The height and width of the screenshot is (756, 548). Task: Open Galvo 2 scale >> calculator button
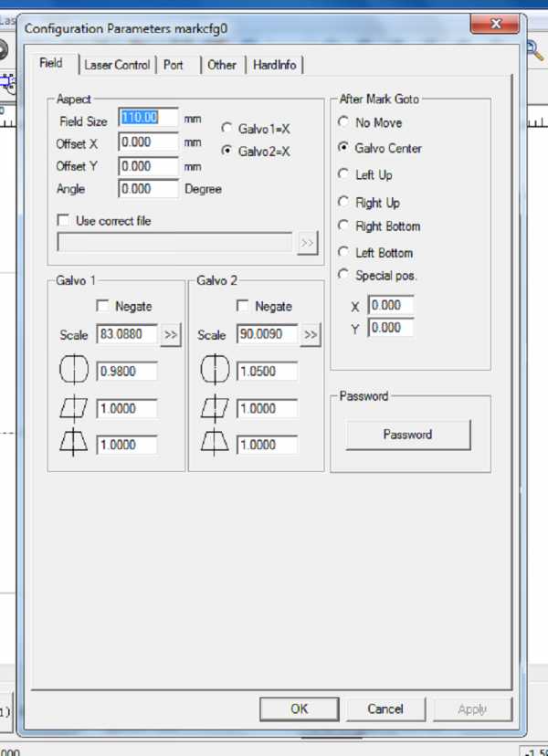point(311,335)
